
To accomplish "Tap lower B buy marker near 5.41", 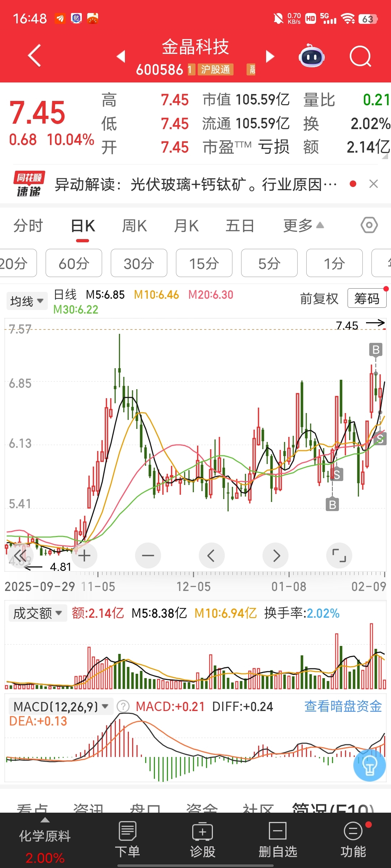I will pos(332,504).
